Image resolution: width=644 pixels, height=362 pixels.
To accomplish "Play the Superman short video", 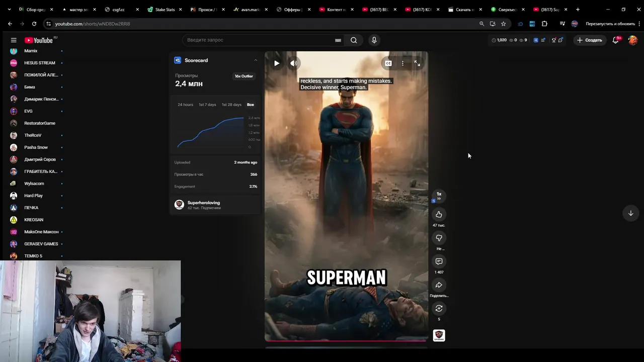I will coord(277,63).
